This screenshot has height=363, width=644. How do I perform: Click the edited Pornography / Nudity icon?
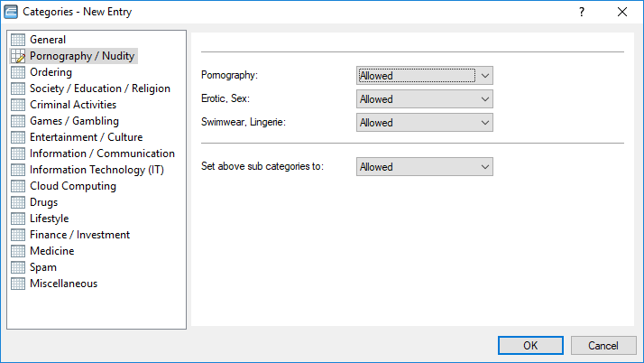click(18, 56)
